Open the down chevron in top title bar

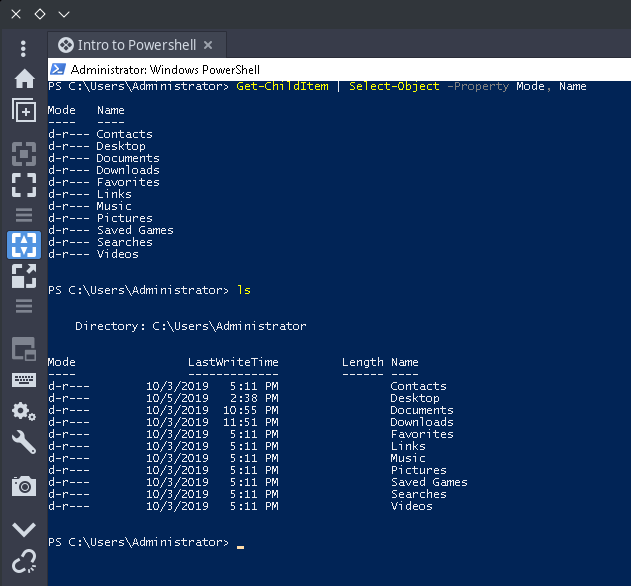click(64, 14)
